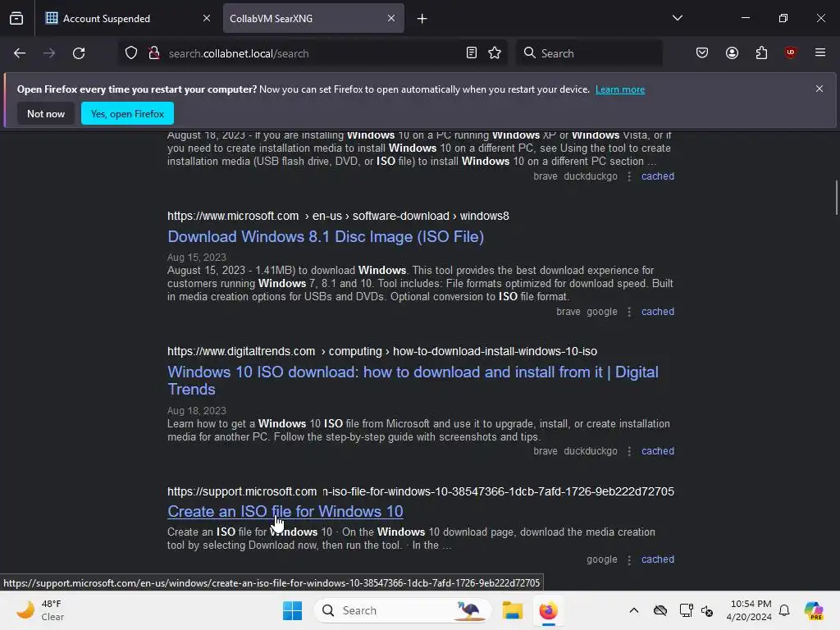Open the Learn more link

point(620,89)
